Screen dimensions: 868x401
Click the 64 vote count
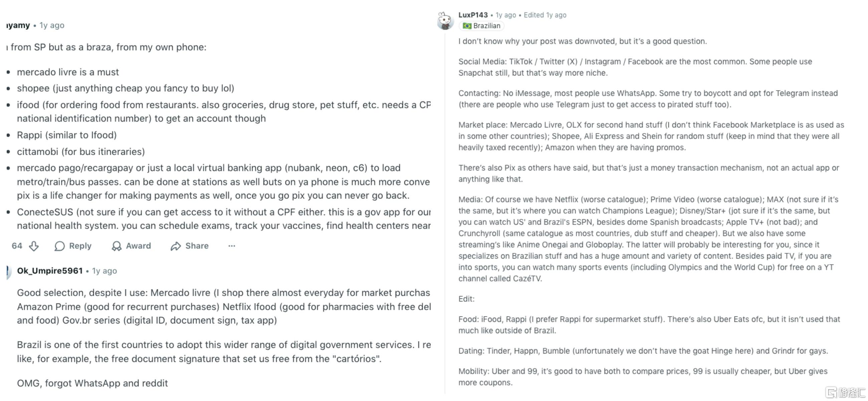pos(17,246)
